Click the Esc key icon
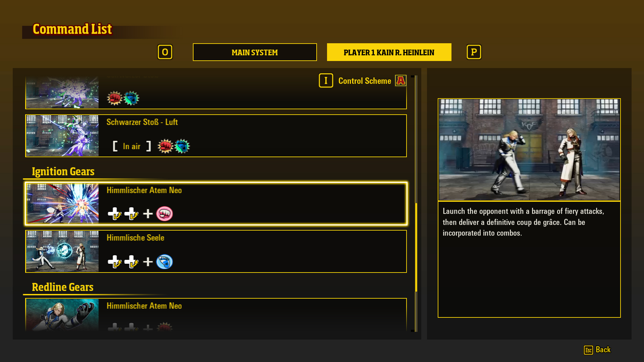The width and height of the screenshot is (644, 362). (x=588, y=350)
